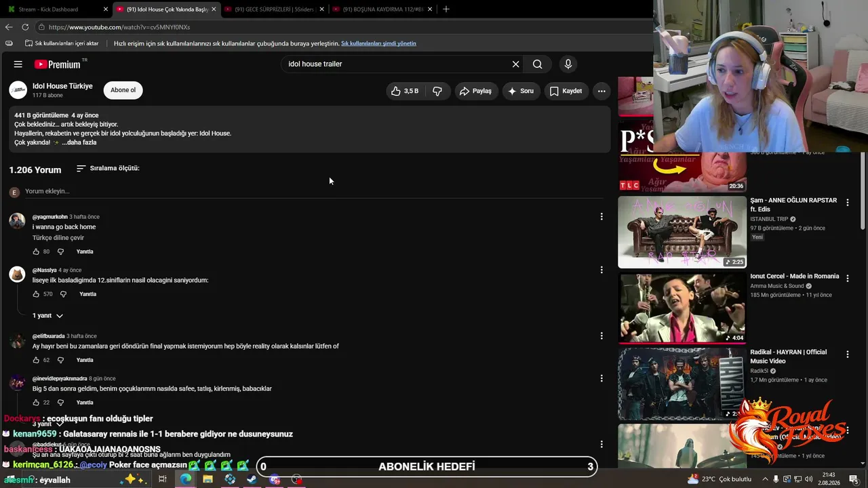Open the clock showing 21:43
Viewport: 868px width, 488px height.
coord(828,479)
